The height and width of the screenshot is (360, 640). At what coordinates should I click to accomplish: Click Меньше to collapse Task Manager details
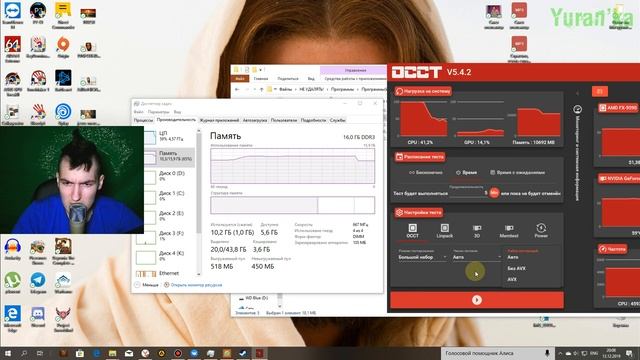tap(147, 285)
